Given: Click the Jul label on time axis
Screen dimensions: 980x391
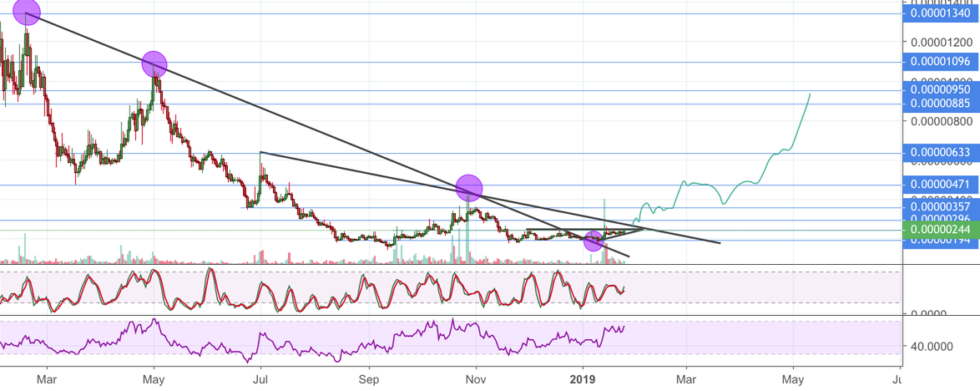Looking at the screenshot, I should (x=260, y=377).
